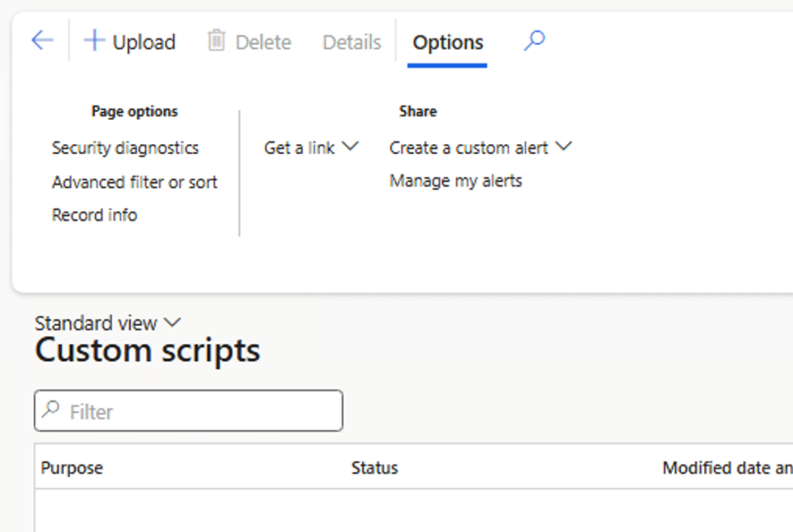Click Manage my alerts
This screenshot has width=793, height=532.
coord(455,181)
